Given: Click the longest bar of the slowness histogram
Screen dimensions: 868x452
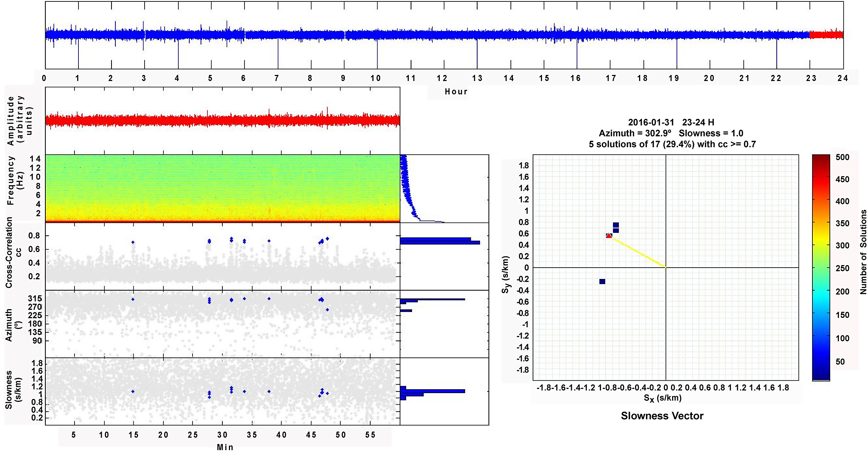Looking at the screenshot, I should coord(432,391).
